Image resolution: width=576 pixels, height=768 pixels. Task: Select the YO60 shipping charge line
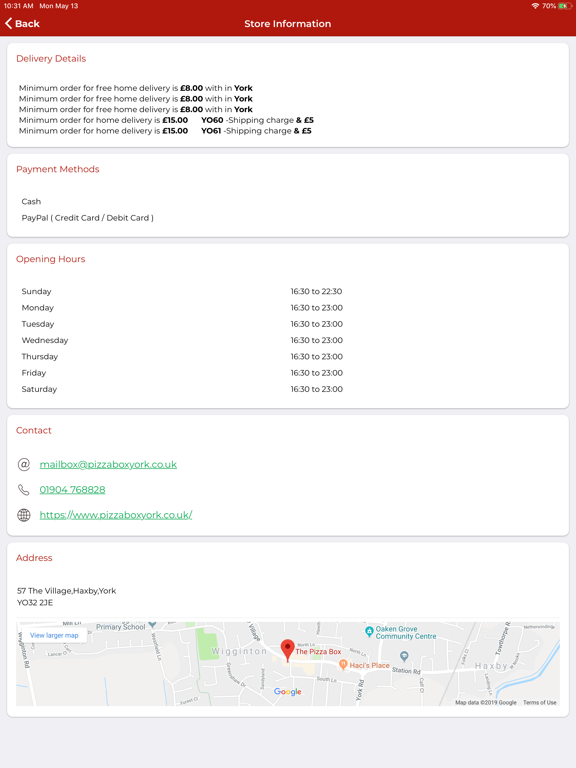(x=167, y=120)
